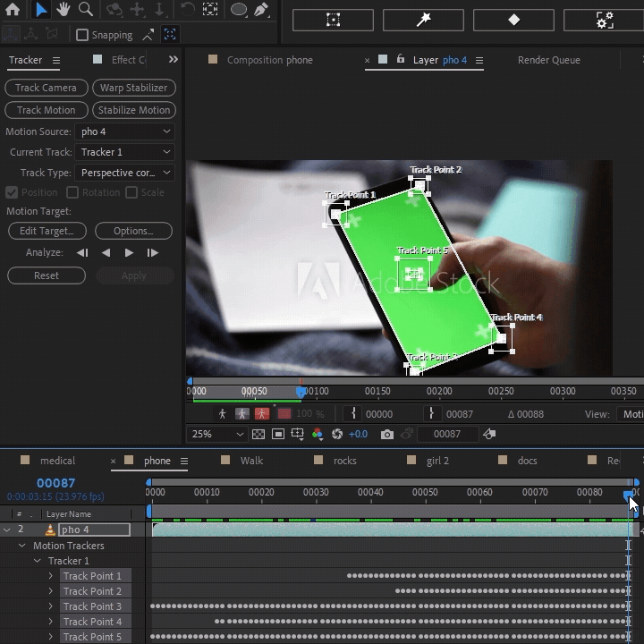Click the Home icon
This screenshot has width=644, height=644.
13,10
